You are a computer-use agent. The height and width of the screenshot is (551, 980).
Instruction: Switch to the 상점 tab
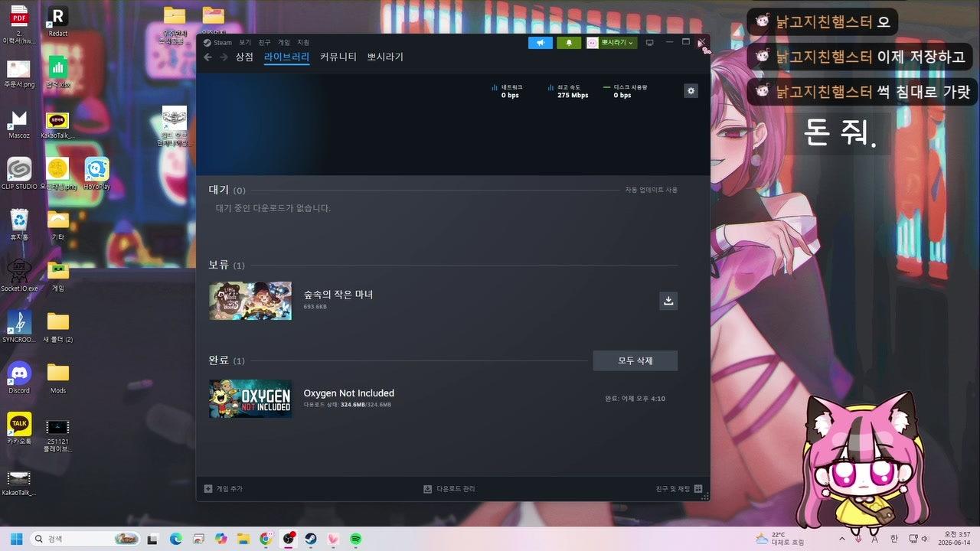point(244,57)
